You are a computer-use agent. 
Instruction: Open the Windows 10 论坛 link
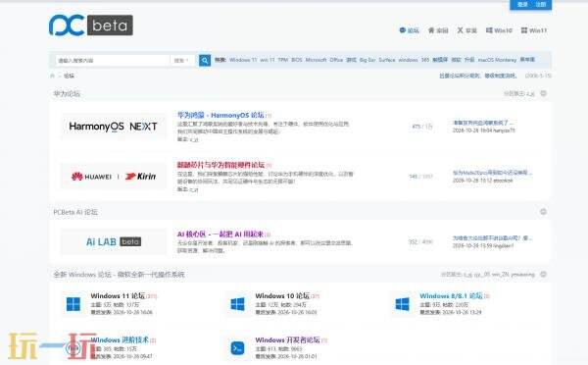(x=282, y=296)
